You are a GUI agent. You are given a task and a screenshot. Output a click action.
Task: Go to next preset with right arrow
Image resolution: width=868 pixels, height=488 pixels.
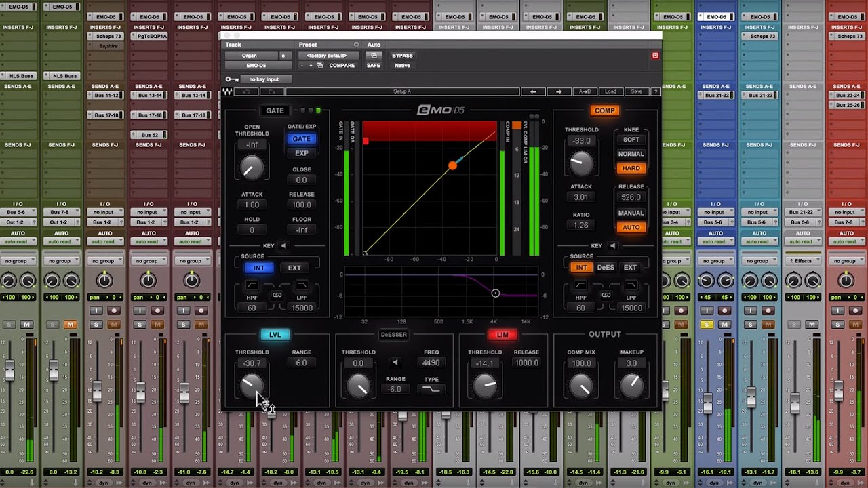click(x=559, y=91)
